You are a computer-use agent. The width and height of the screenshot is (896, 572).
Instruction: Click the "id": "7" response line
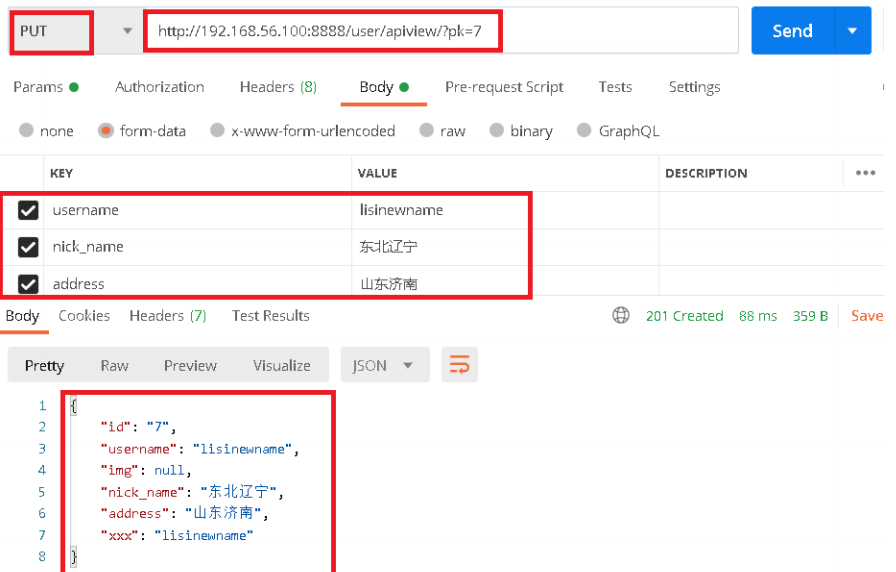[138, 427]
